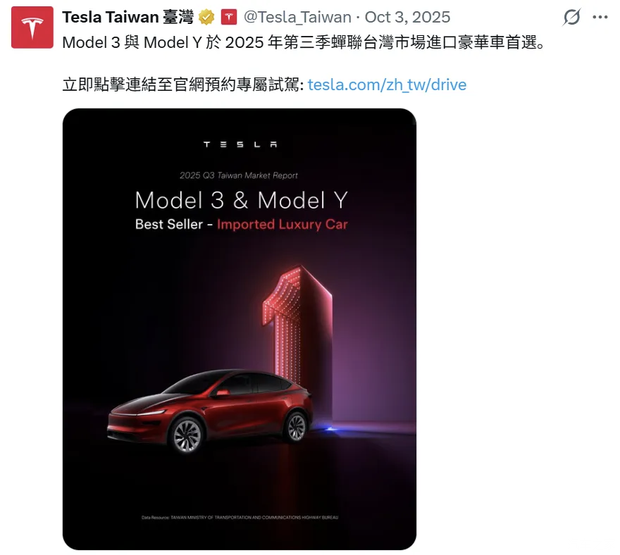Image resolution: width=620 pixels, height=555 pixels.
Task: Click the Data Resource footnote in poster
Action: click(240, 517)
